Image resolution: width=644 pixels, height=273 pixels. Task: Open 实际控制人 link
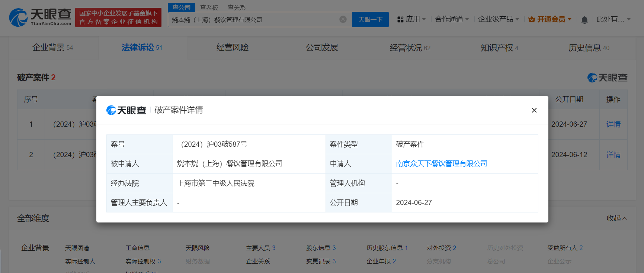click(80, 261)
